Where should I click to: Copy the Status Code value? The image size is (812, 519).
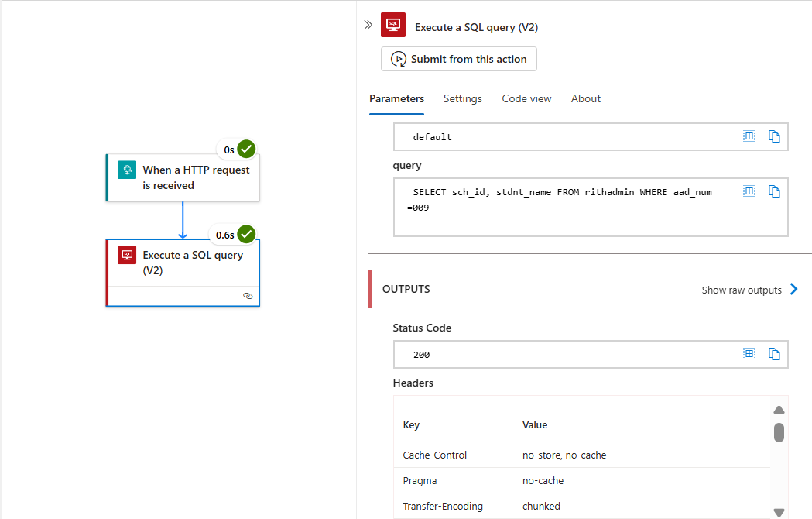[773, 354]
